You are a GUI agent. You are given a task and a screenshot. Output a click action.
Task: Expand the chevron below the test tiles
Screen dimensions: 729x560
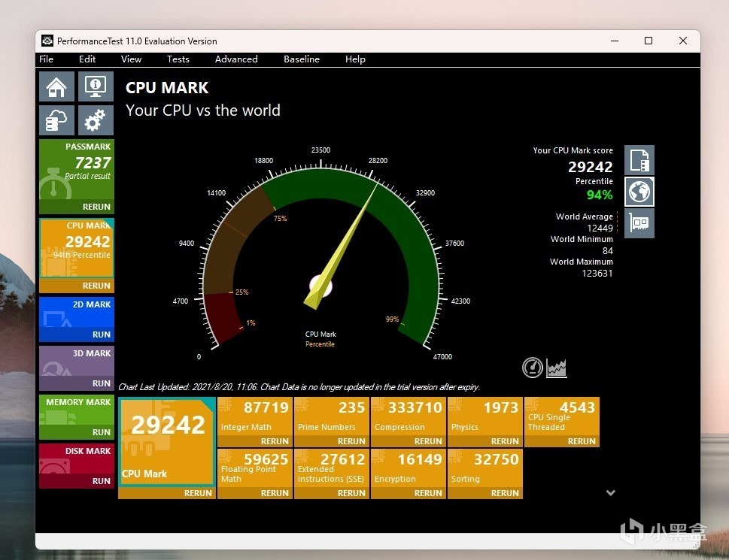pos(611,492)
